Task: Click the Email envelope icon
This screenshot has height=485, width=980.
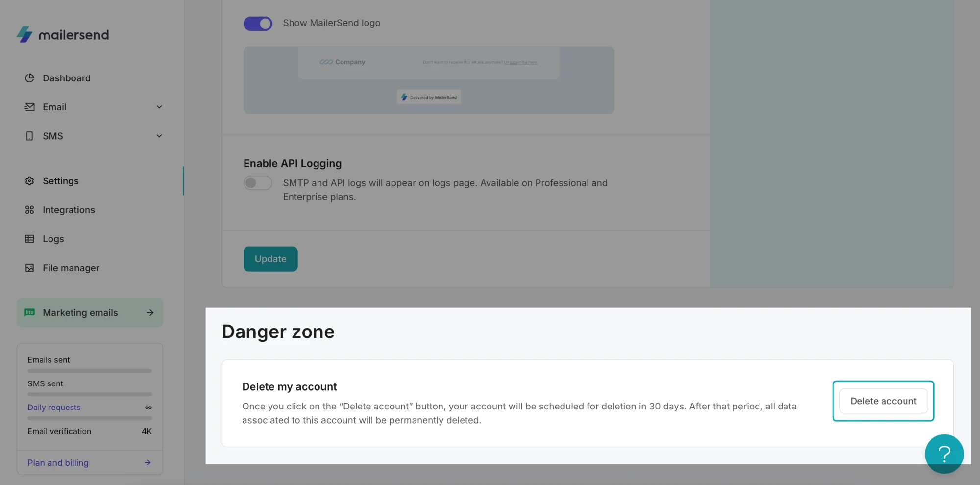Action: point(30,107)
